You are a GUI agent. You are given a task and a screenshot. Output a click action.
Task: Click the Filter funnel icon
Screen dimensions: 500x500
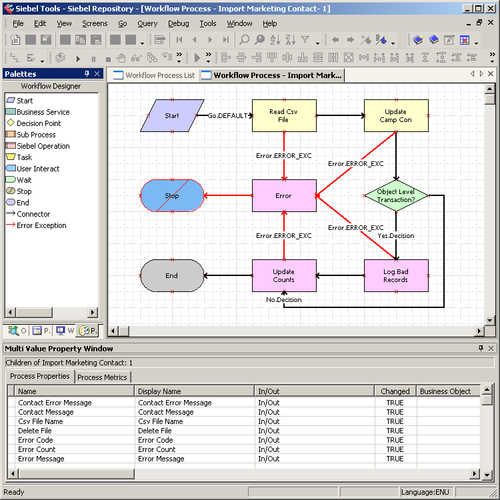(x=305, y=40)
